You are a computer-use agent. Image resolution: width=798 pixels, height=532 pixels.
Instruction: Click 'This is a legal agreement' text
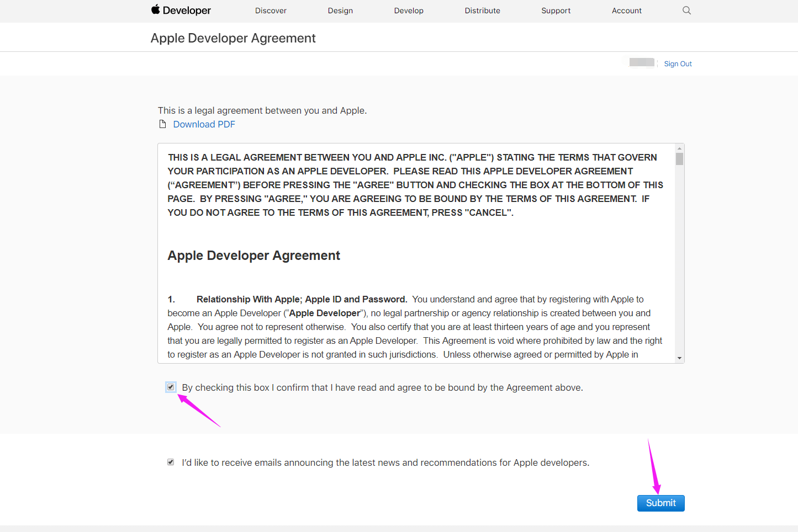click(x=262, y=110)
